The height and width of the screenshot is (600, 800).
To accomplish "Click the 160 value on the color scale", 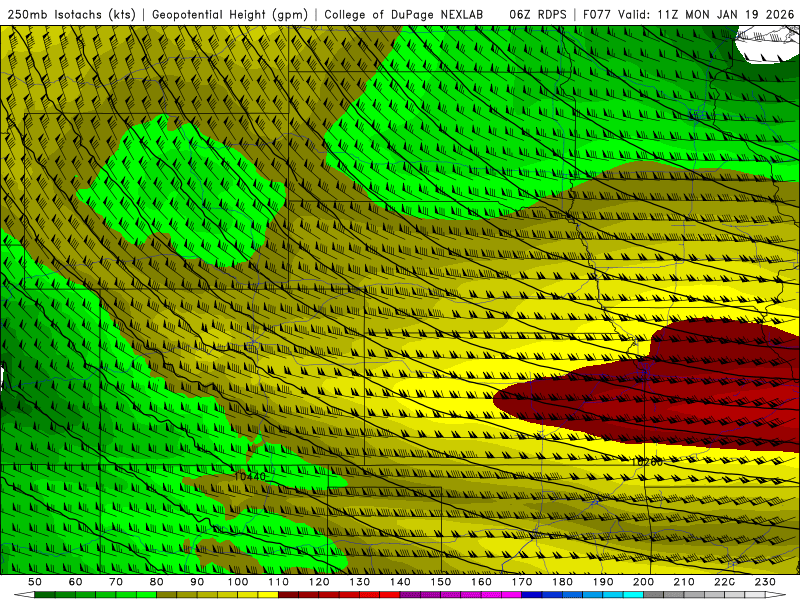I will click(x=481, y=582).
